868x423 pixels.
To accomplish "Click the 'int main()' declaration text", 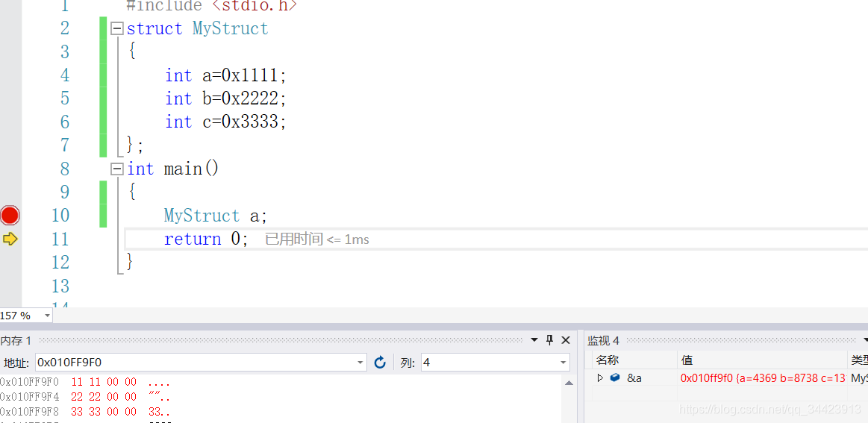I will pos(173,169).
